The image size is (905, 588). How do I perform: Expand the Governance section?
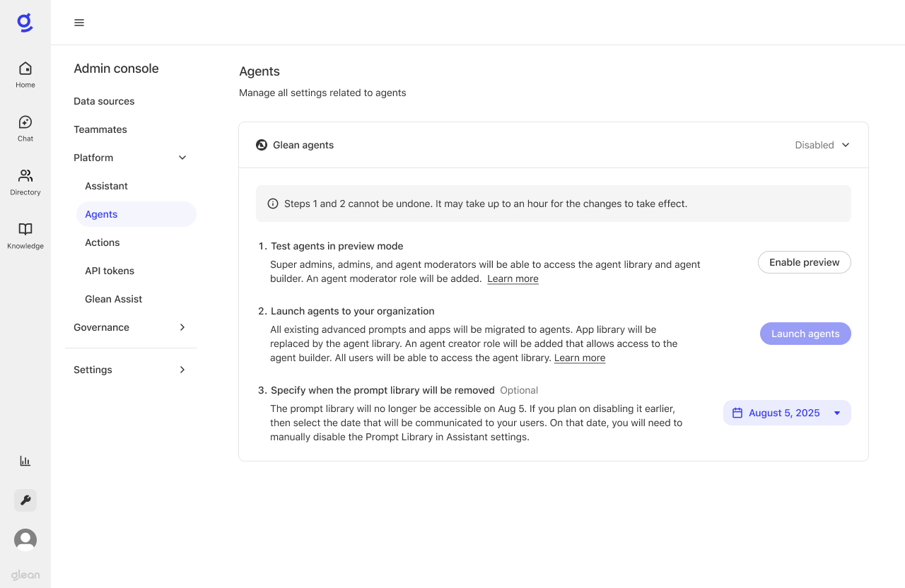(x=182, y=327)
